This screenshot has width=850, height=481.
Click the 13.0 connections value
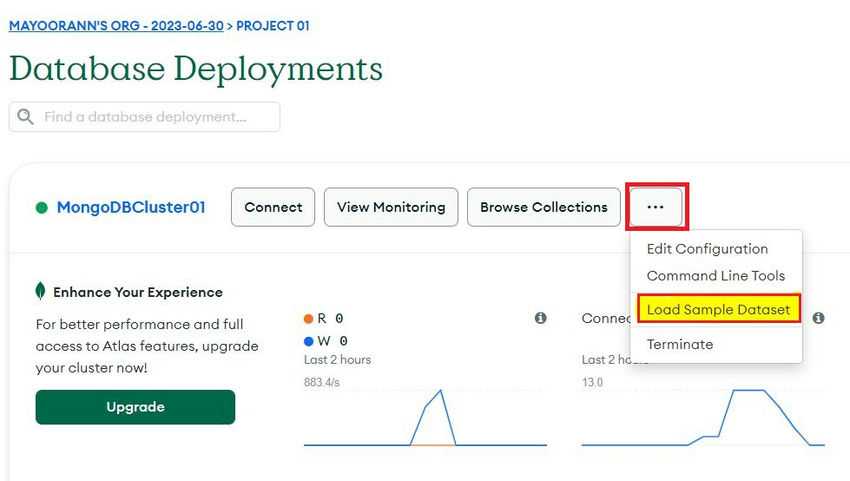[x=592, y=382]
